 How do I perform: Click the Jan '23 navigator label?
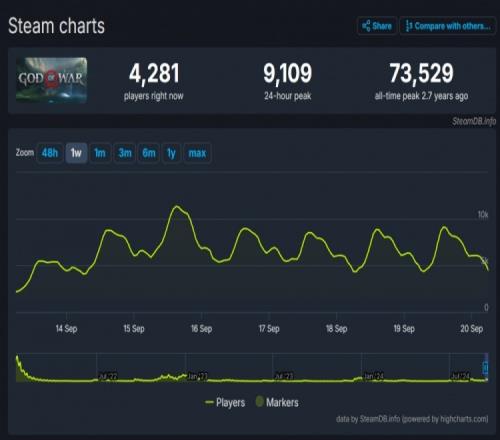197,376
